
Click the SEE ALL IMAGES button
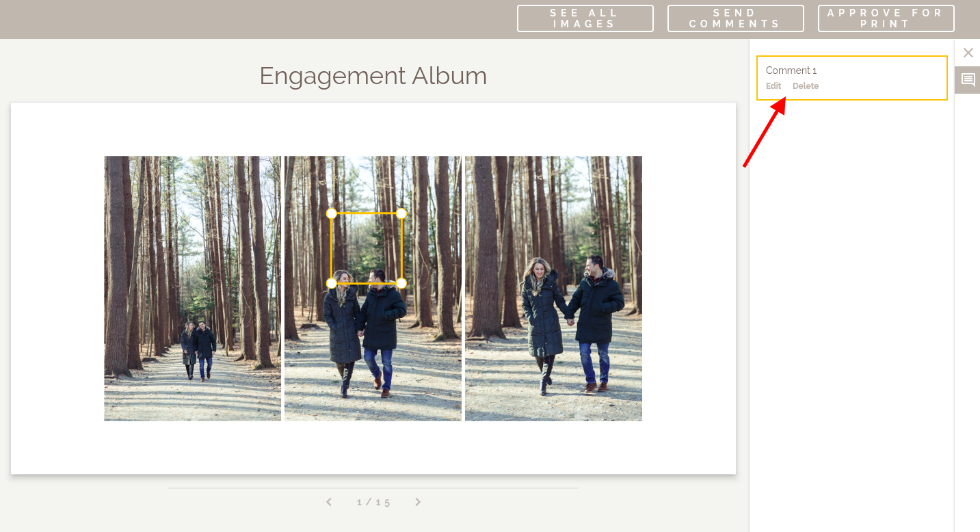click(585, 18)
